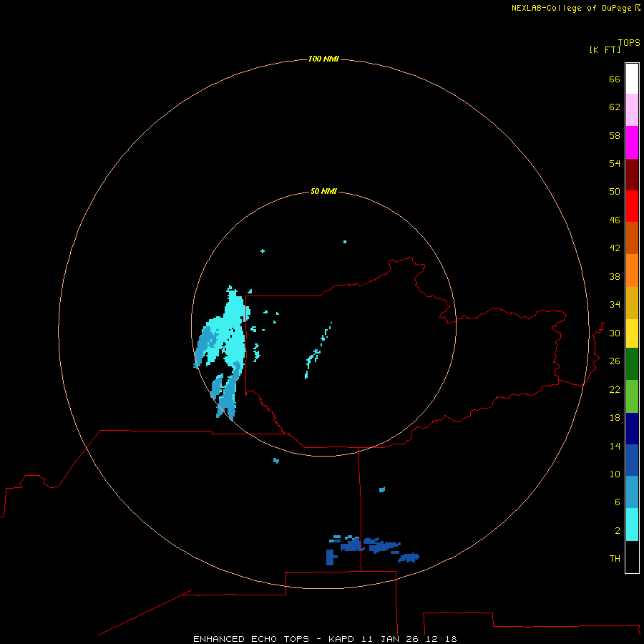Click the NEXLAB-College of DuPage text
The height and width of the screenshot is (644, 644).
coord(571,8)
